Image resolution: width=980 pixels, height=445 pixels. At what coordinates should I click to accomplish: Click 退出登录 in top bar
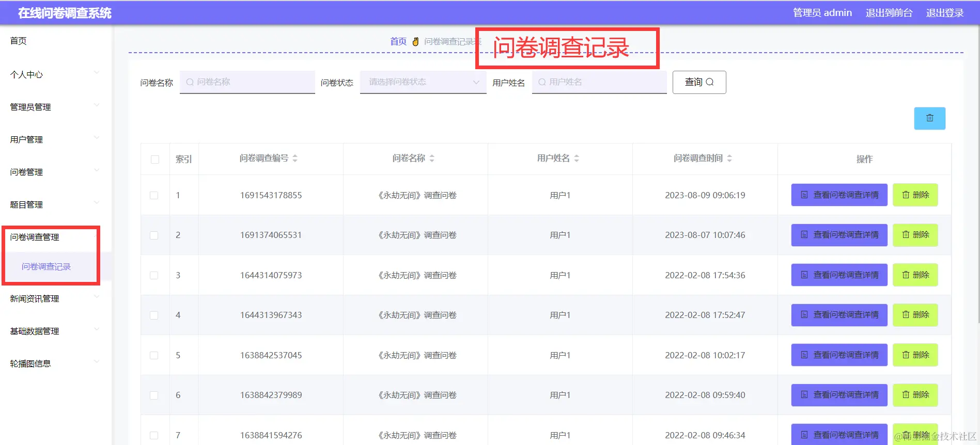(945, 12)
